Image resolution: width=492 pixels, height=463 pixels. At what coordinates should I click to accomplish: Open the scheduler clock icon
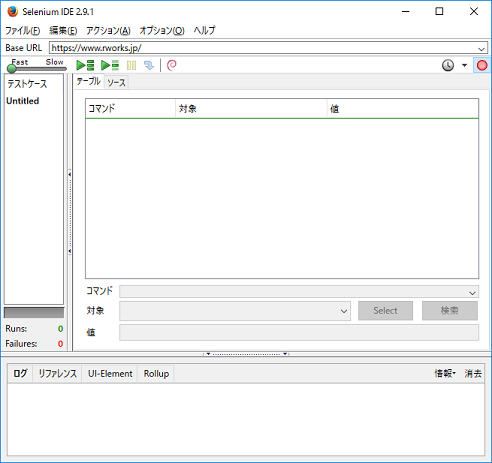point(448,65)
